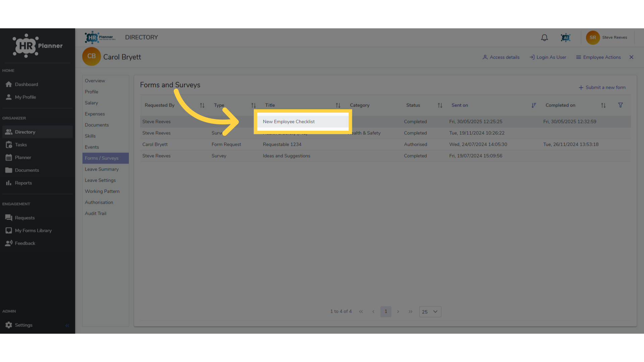
Task: Open Documents in left sidebar
Action: [x=38, y=170]
